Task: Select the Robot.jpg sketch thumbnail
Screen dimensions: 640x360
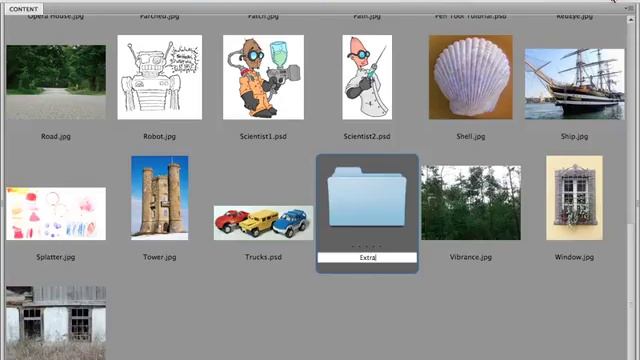Action: pyautogui.click(x=160, y=77)
